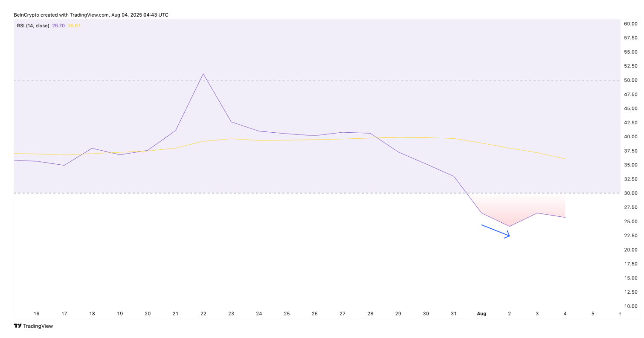Click the RSI peak on the 22nd

pos(203,74)
